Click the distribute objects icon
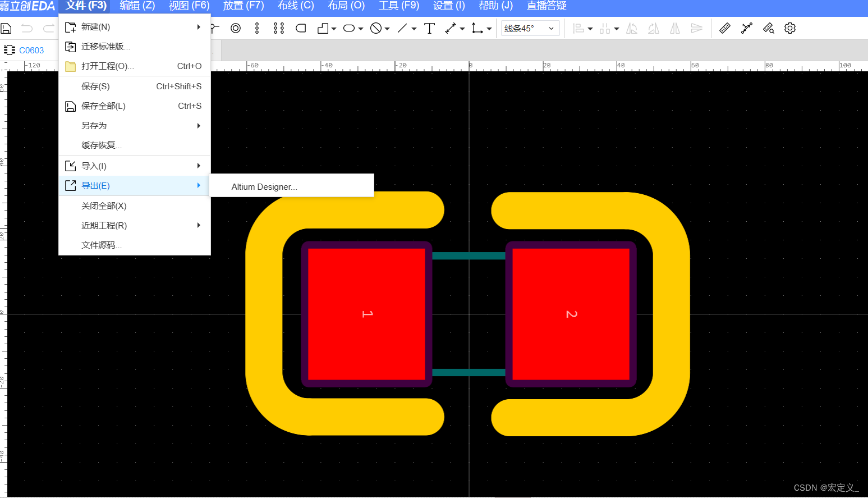868x498 pixels. pos(605,28)
